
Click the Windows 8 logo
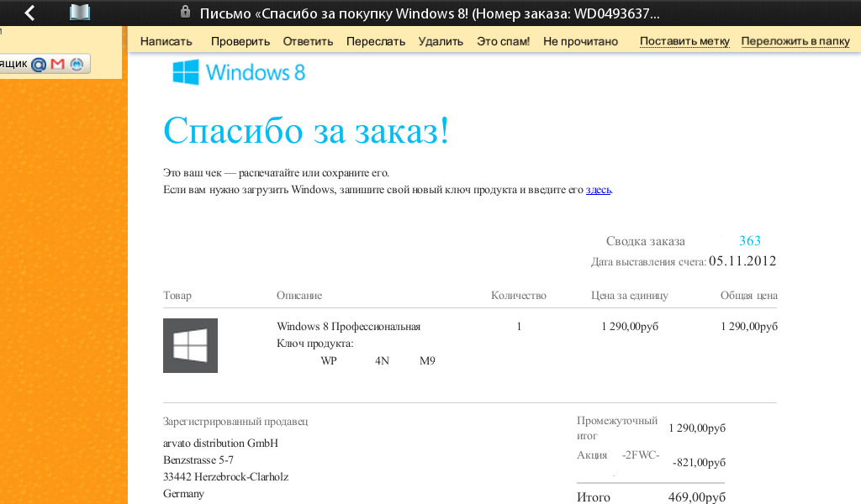(239, 72)
